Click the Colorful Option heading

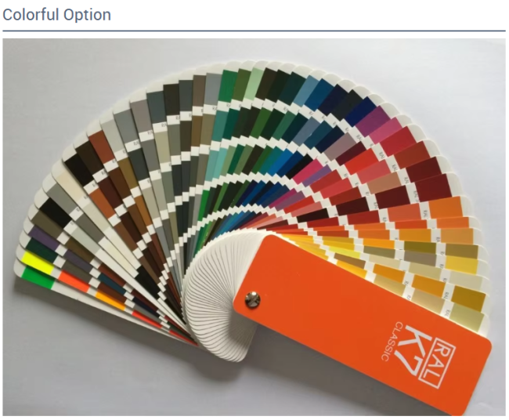click(x=57, y=15)
